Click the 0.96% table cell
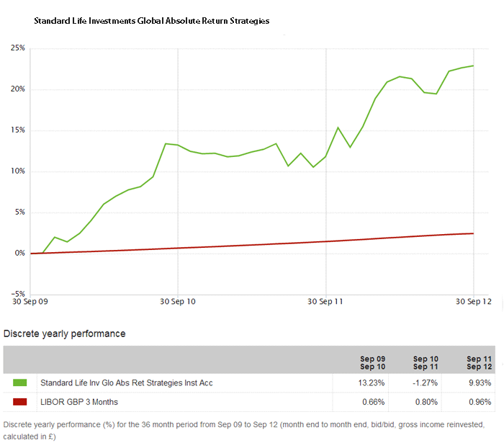This screenshot has width=504, height=448. click(480, 402)
